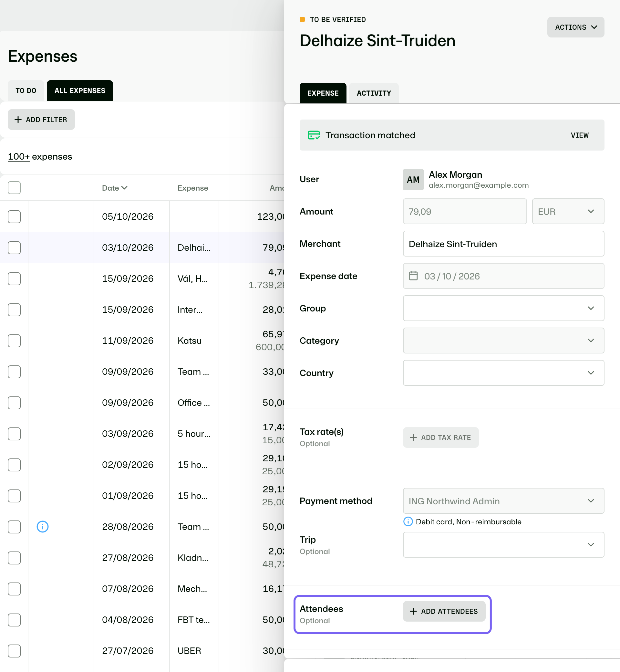Open the Actions dropdown
This screenshot has width=620, height=672.
[x=575, y=27]
